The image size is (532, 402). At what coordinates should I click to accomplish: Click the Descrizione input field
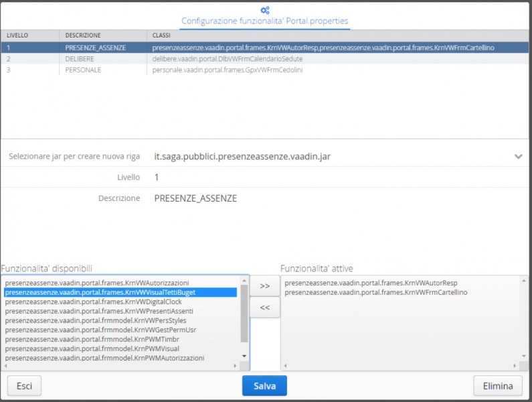335,198
